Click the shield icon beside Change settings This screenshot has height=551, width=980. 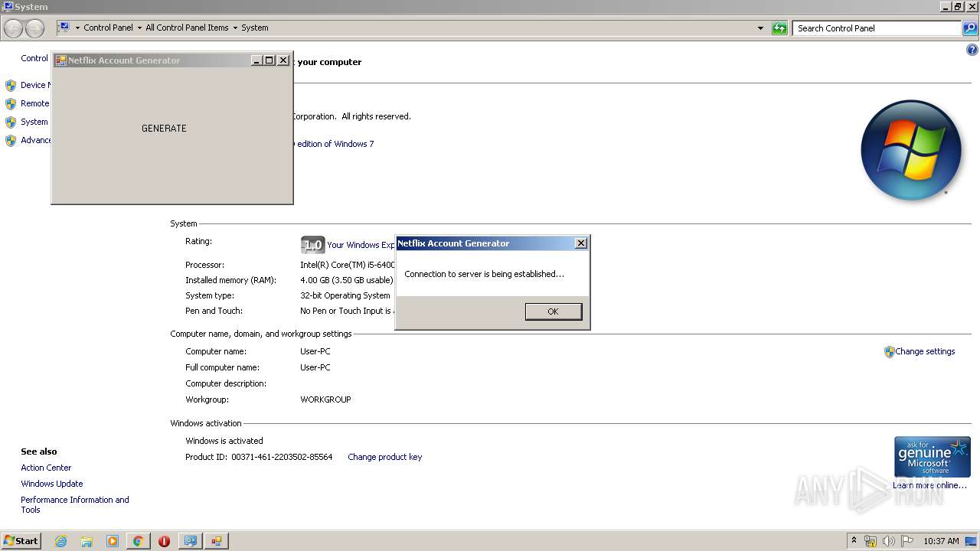coord(889,352)
